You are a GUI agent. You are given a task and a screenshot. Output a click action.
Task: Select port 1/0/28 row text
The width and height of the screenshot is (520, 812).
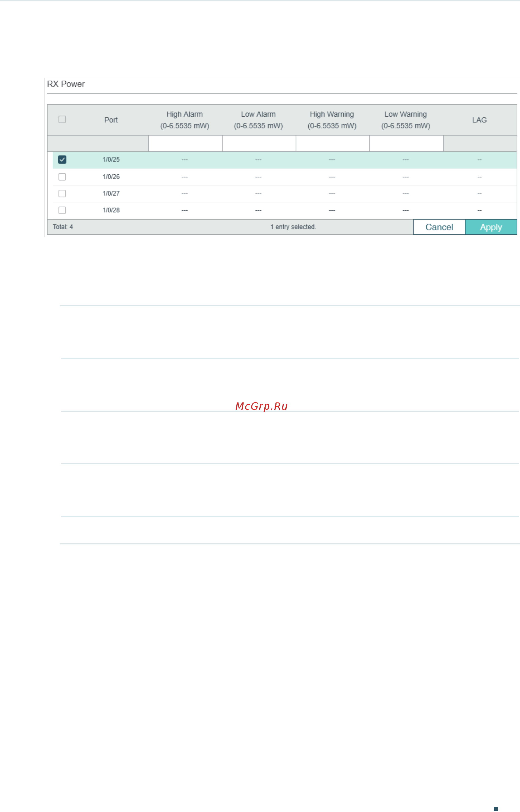[x=111, y=210]
